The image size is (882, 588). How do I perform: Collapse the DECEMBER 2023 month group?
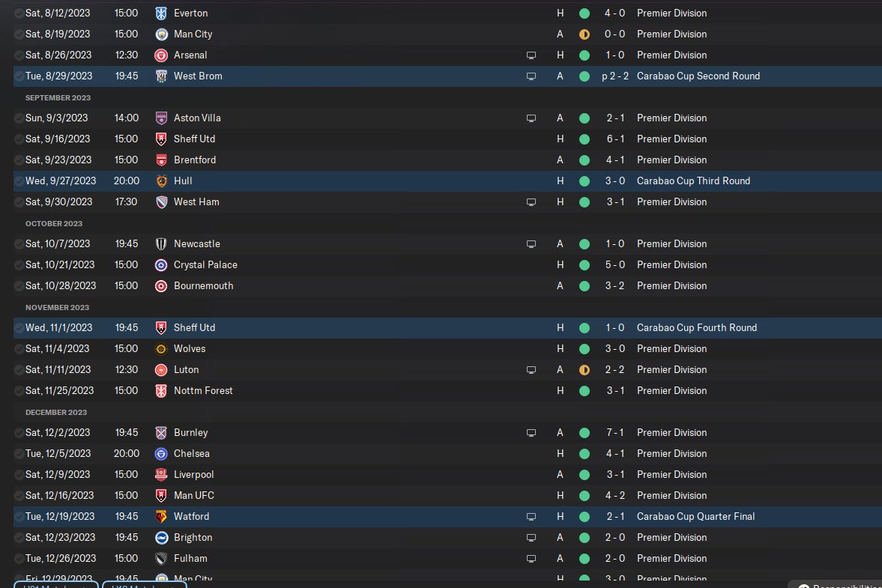(56, 413)
